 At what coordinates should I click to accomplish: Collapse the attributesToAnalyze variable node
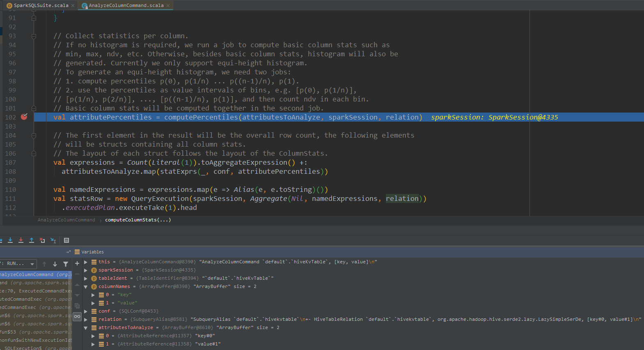pos(86,328)
